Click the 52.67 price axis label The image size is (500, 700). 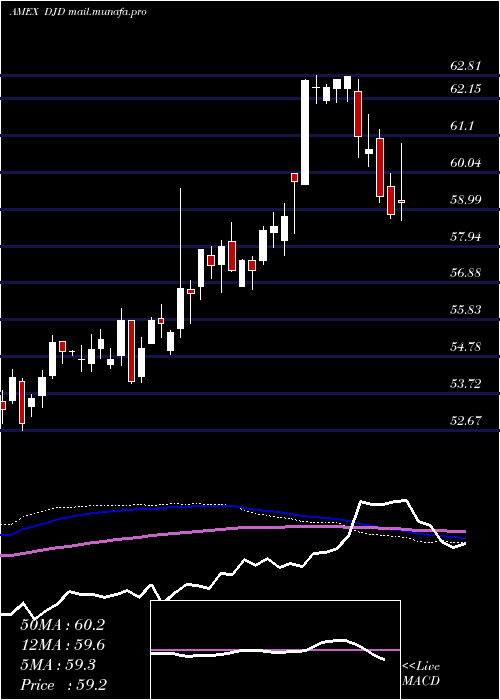click(x=466, y=421)
